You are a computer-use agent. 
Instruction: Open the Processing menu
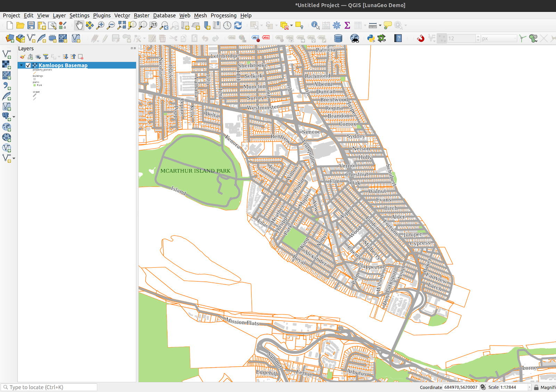[x=223, y=16]
